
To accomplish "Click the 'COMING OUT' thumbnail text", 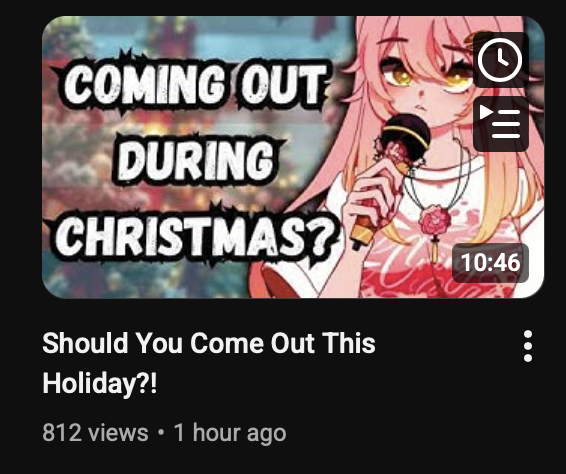I will click(195, 86).
